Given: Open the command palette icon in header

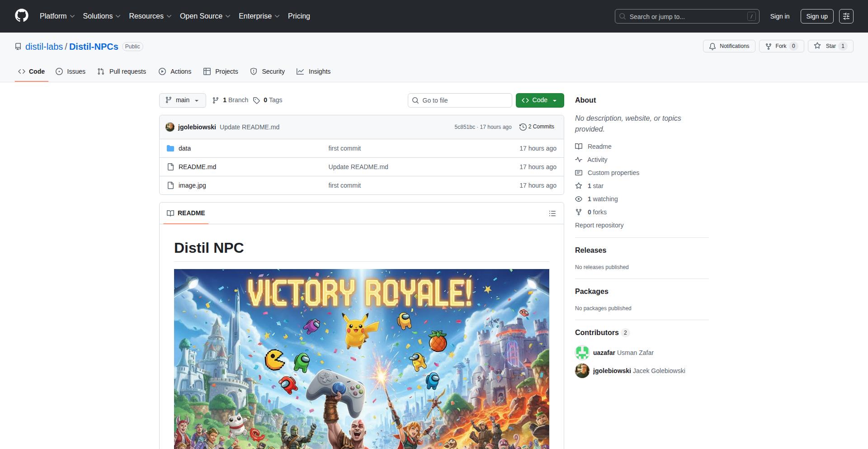Looking at the screenshot, I should point(846,16).
